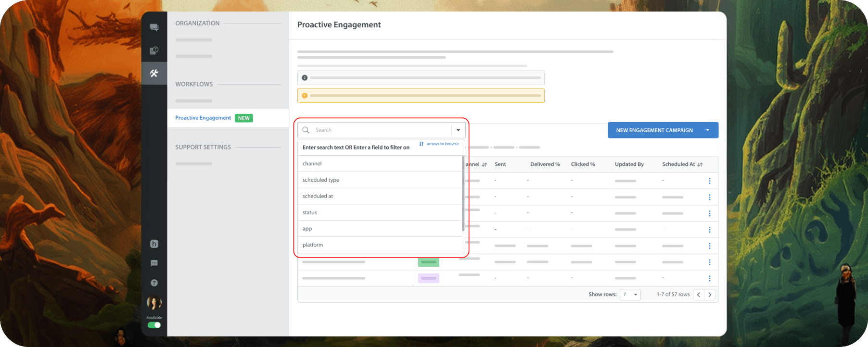The image size is (868, 347).
Task: Open fifth row three-dot actions menu
Action: tap(710, 246)
